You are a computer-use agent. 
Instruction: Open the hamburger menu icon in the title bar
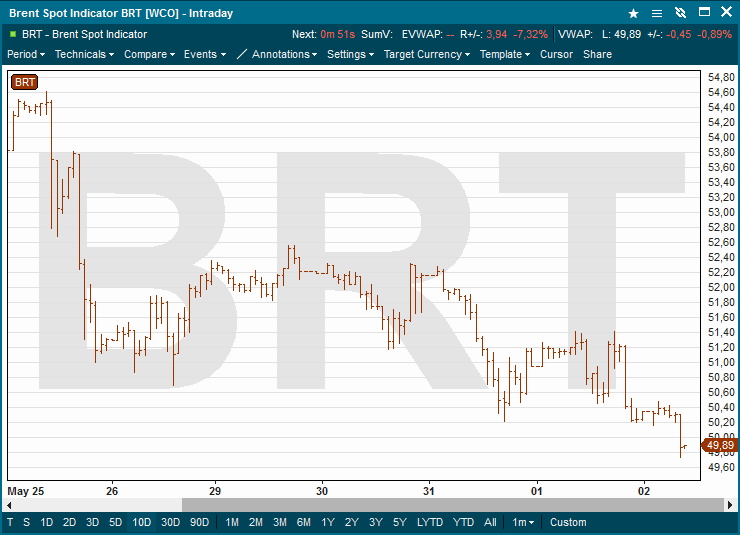click(656, 13)
